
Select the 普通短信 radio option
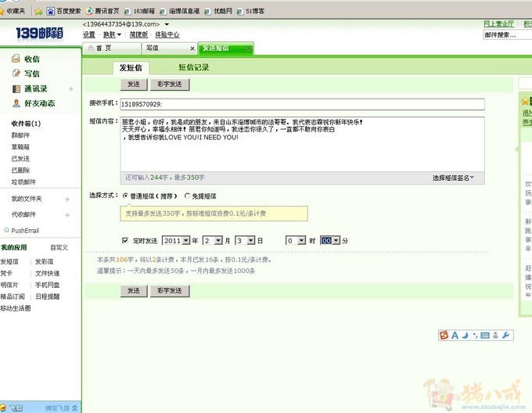125,196
